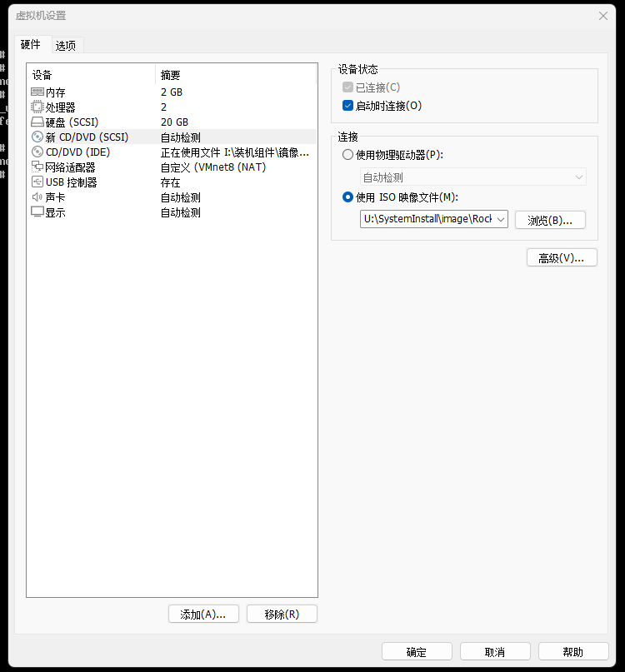This screenshot has width=625, height=672.
Task: Click the 存在 USB summary value
Action: coord(170,182)
